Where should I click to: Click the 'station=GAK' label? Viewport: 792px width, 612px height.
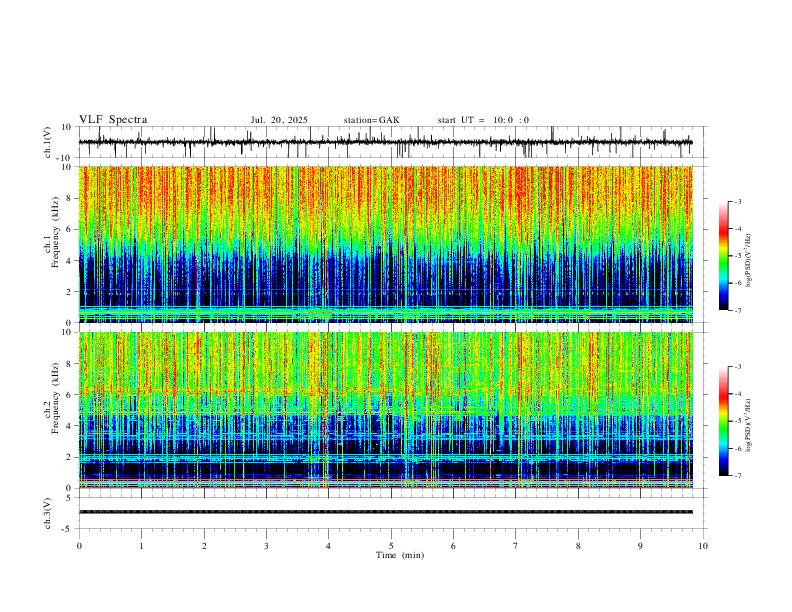point(371,120)
